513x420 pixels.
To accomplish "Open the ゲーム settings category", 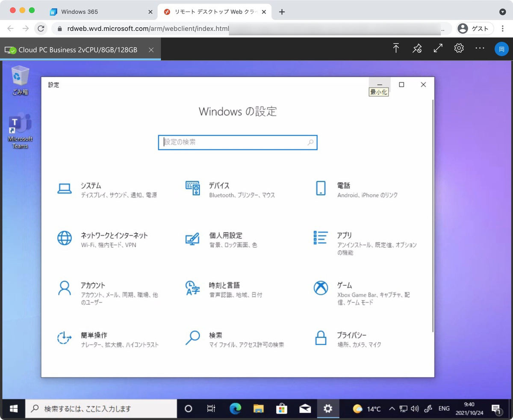I will [362, 293].
